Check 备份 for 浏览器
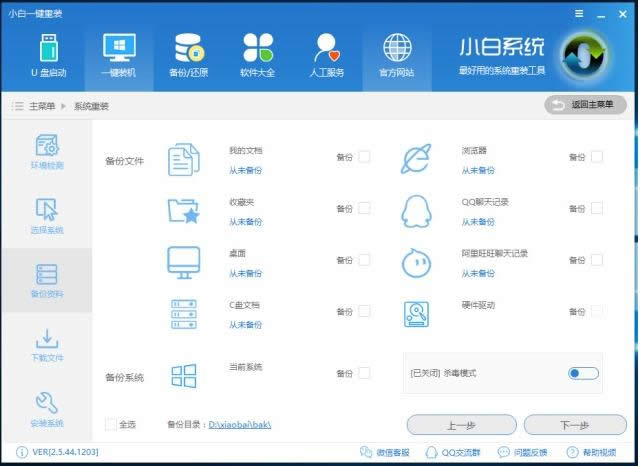 (x=597, y=157)
